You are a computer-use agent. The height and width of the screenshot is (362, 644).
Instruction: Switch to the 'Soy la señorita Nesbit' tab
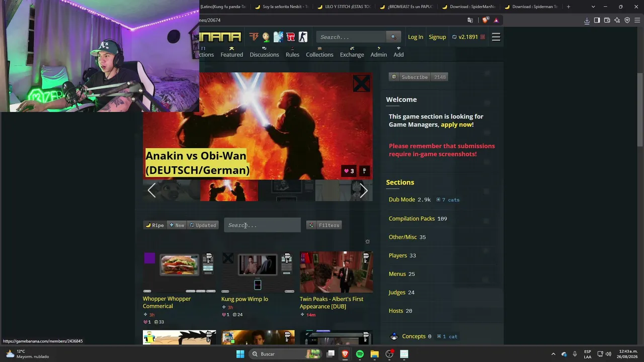(x=282, y=7)
